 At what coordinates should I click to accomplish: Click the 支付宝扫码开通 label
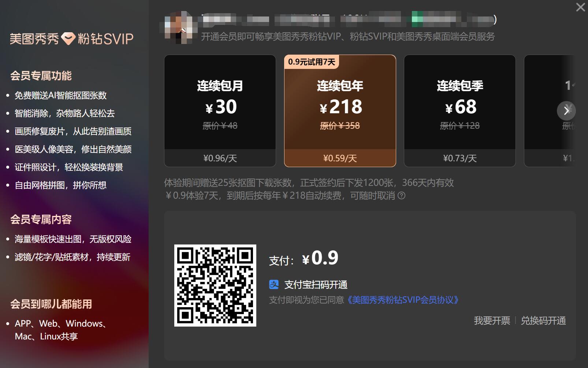point(316,285)
